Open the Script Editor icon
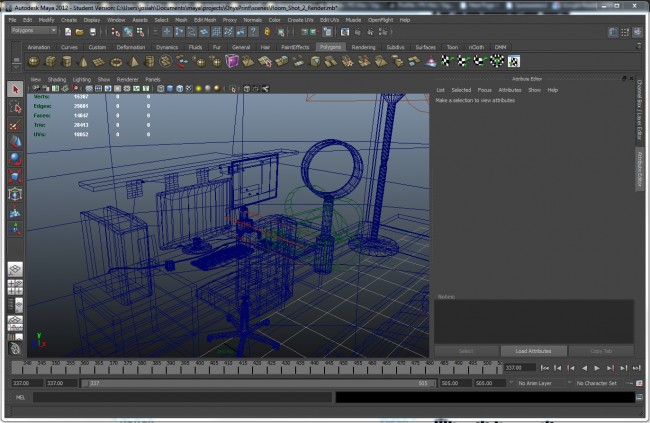The width and height of the screenshot is (650, 423). tap(639, 397)
